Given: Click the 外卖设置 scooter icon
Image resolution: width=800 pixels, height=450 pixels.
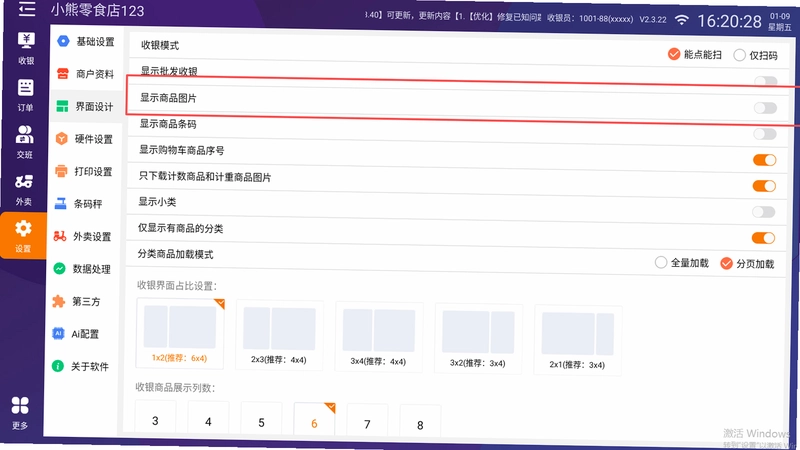Looking at the screenshot, I should 60,236.
